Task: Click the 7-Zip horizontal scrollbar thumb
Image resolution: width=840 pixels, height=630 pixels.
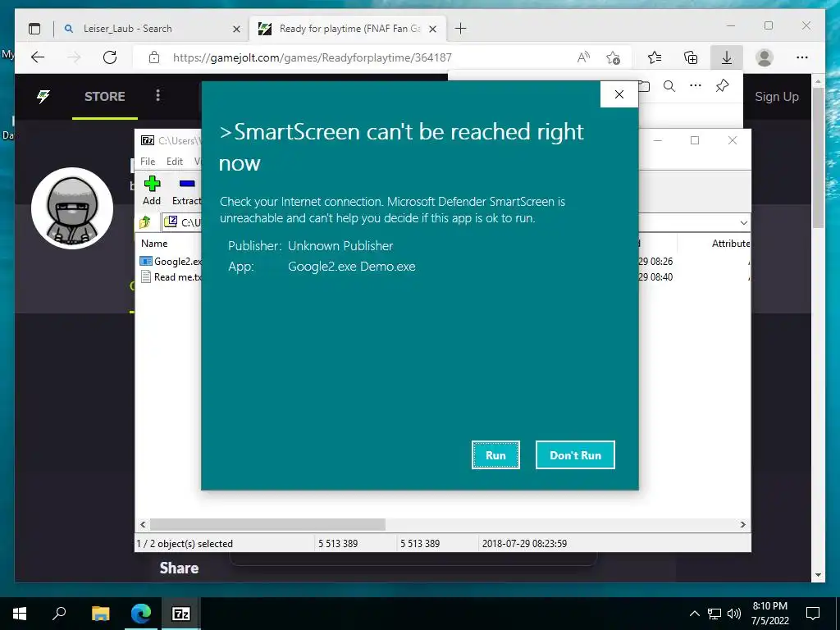Action: pyautogui.click(x=267, y=524)
